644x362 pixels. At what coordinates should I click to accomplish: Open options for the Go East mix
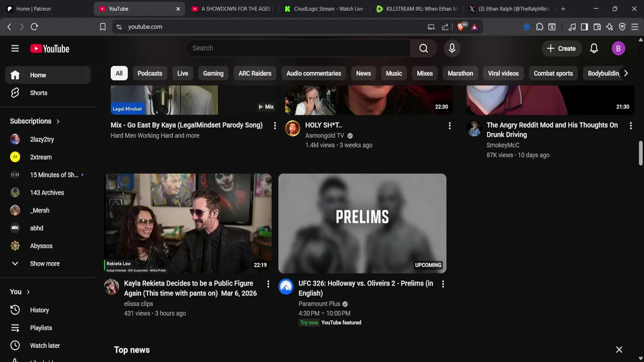(x=275, y=126)
